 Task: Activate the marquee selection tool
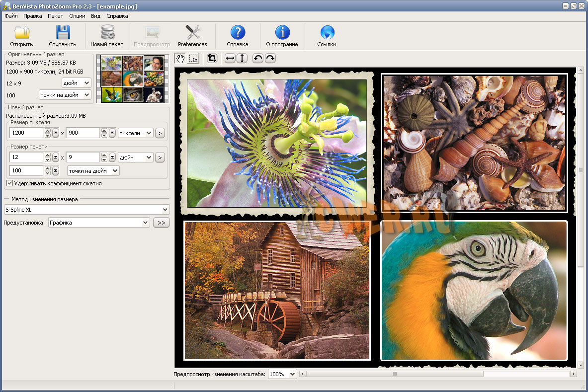point(193,59)
